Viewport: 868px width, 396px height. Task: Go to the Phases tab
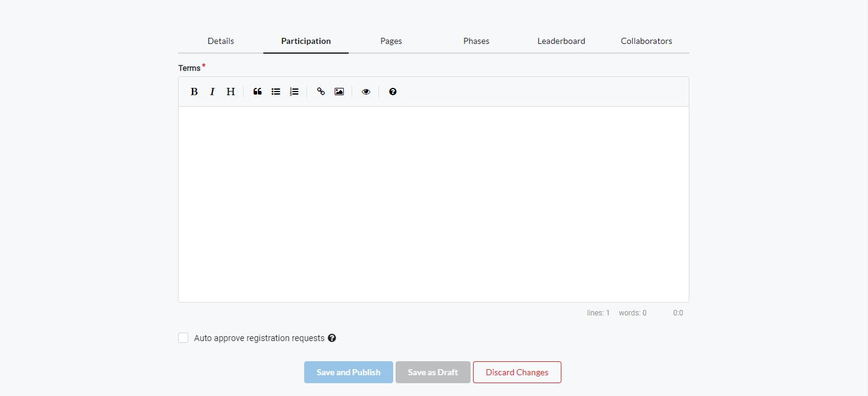point(476,41)
